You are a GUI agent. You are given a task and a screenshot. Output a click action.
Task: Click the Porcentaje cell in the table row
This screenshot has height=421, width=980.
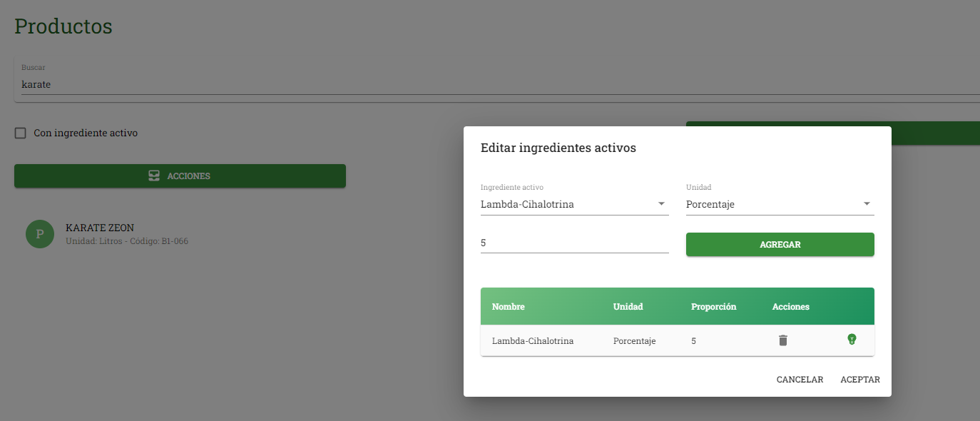click(x=634, y=341)
